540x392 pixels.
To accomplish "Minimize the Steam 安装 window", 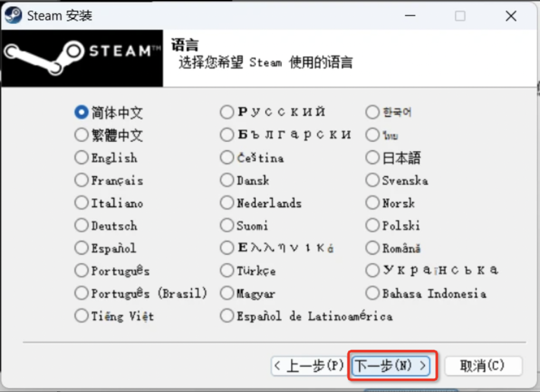I will tap(410, 16).
